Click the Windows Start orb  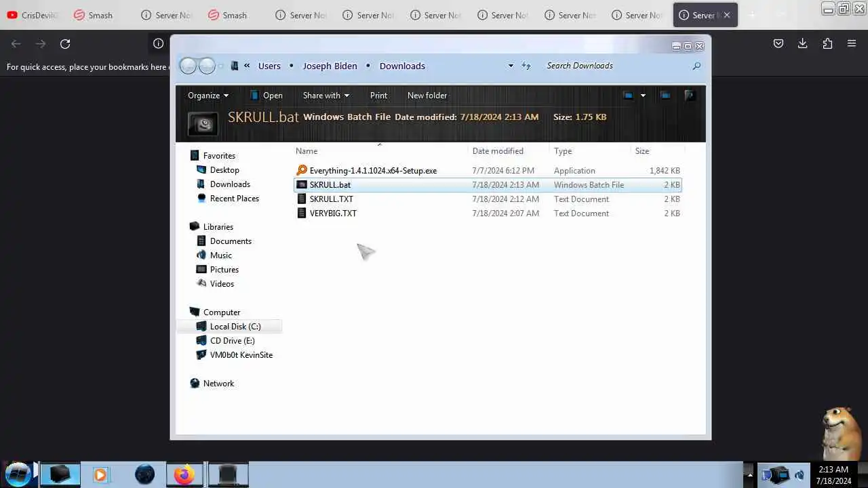click(18, 474)
